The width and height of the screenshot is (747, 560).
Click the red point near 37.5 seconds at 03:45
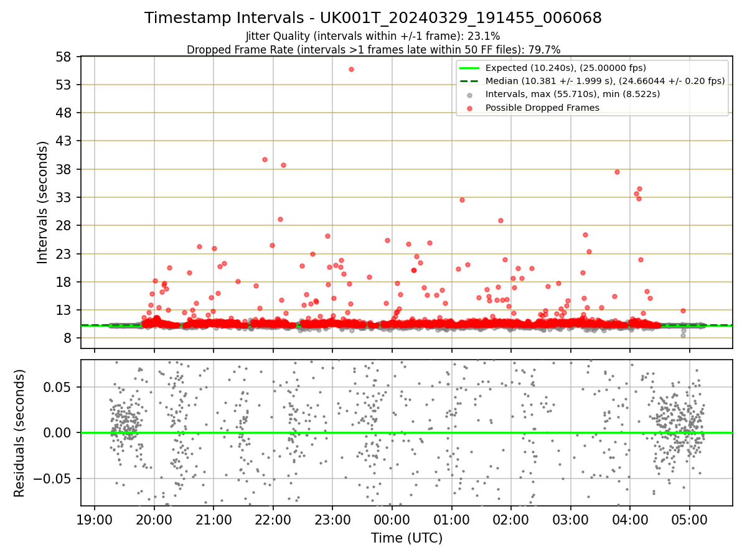(617, 172)
